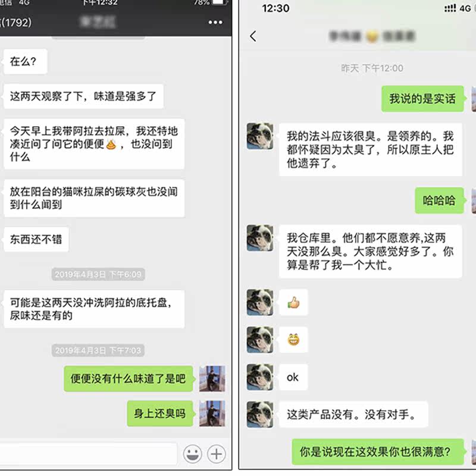The height and width of the screenshot is (476, 476).
Task: Tap the unread count (1792) back label
Action: [16, 22]
